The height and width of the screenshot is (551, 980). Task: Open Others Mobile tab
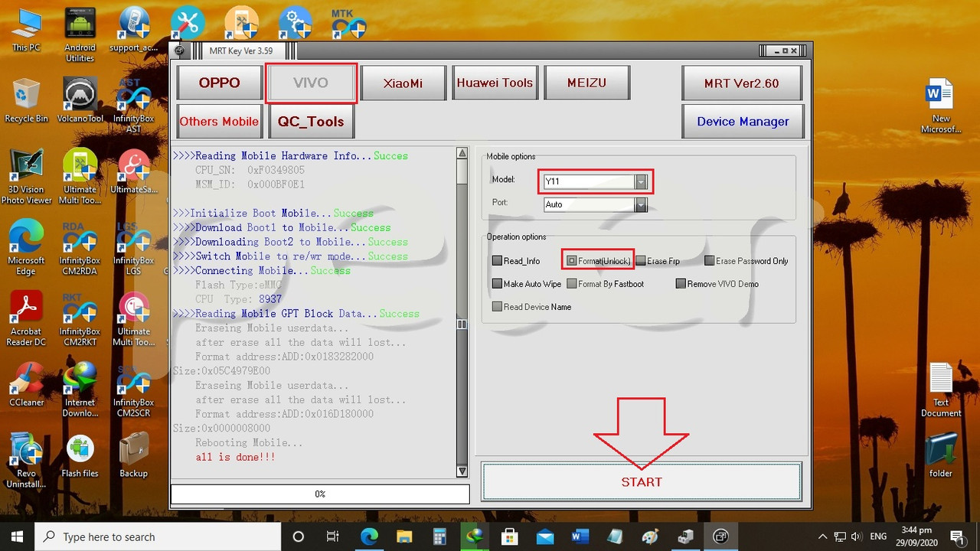(220, 121)
